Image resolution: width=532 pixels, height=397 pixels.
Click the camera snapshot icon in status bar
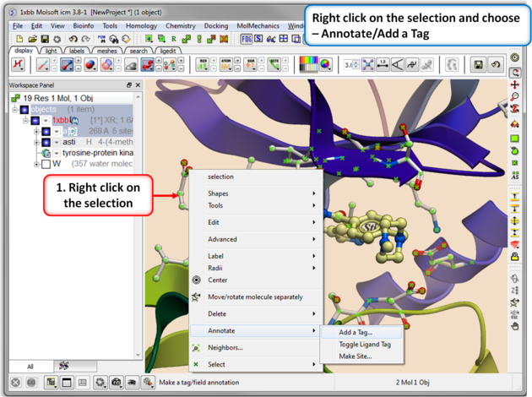pyautogui.click(x=117, y=383)
